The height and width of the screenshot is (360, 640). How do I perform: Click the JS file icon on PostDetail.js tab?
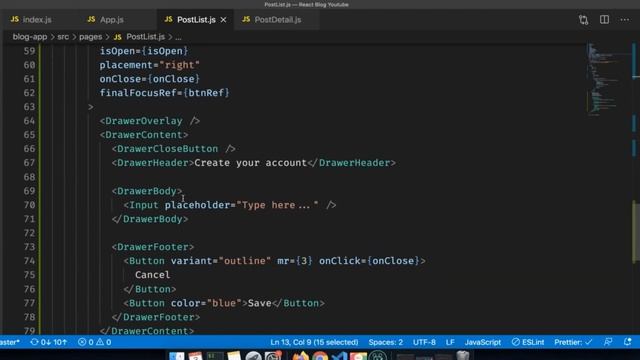(246, 19)
